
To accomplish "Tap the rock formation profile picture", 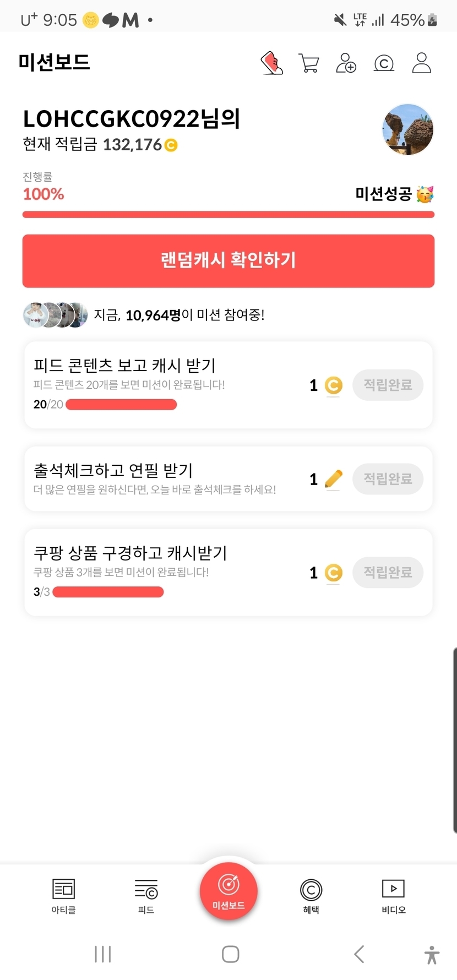I will click(408, 130).
